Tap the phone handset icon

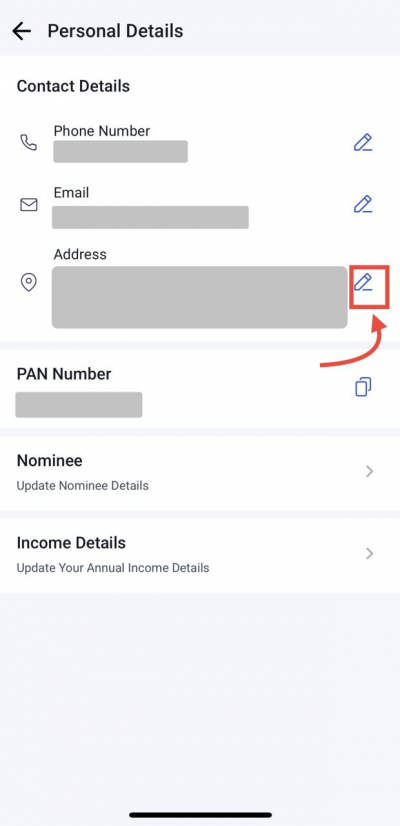28,142
